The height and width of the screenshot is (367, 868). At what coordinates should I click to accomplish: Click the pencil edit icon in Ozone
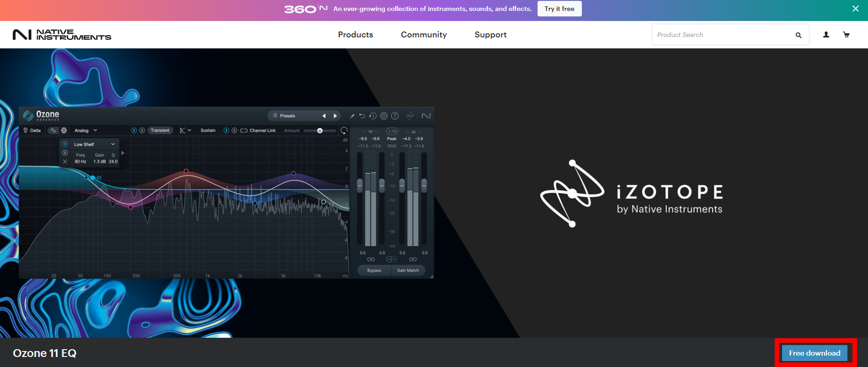tap(352, 116)
